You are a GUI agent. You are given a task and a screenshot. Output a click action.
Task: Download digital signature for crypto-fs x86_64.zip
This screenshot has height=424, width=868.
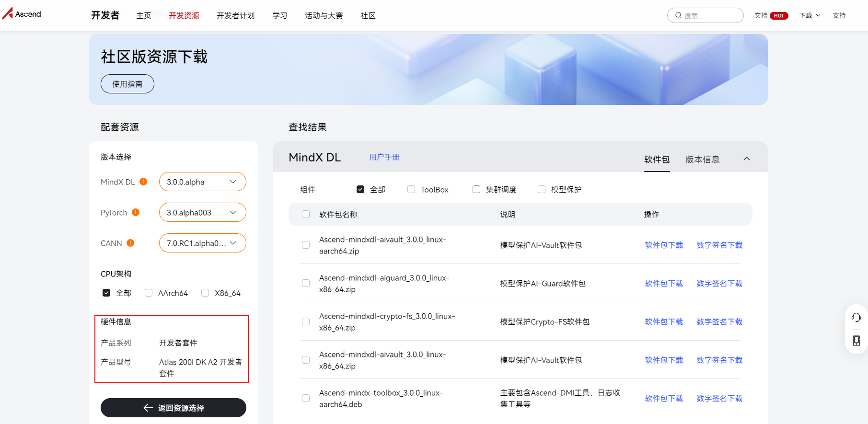click(x=719, y=321)
